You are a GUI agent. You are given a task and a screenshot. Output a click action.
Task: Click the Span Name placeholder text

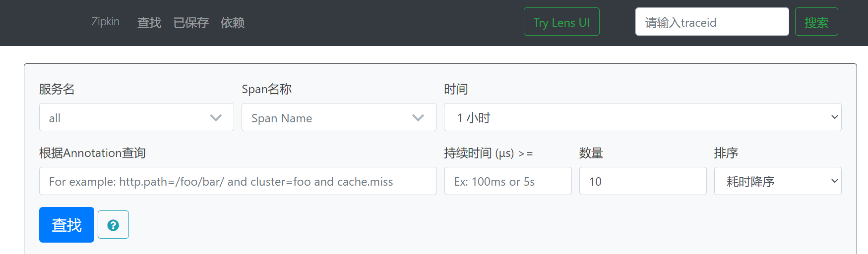coord(282,118)
